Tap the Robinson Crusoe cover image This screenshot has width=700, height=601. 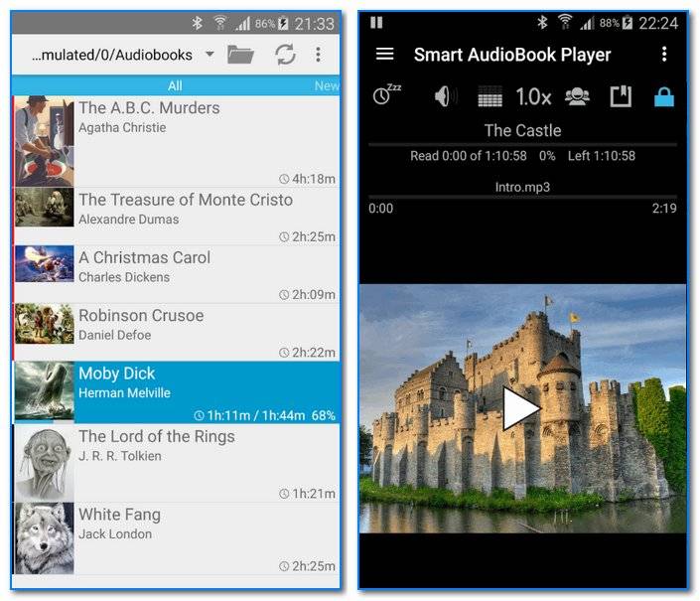(44, 324)
